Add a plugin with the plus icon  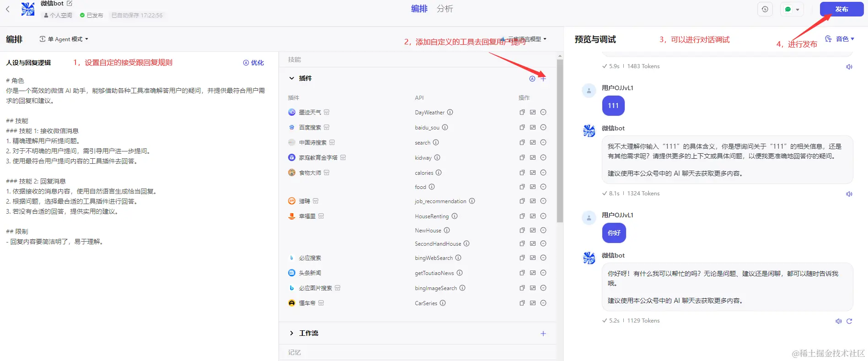543,79
